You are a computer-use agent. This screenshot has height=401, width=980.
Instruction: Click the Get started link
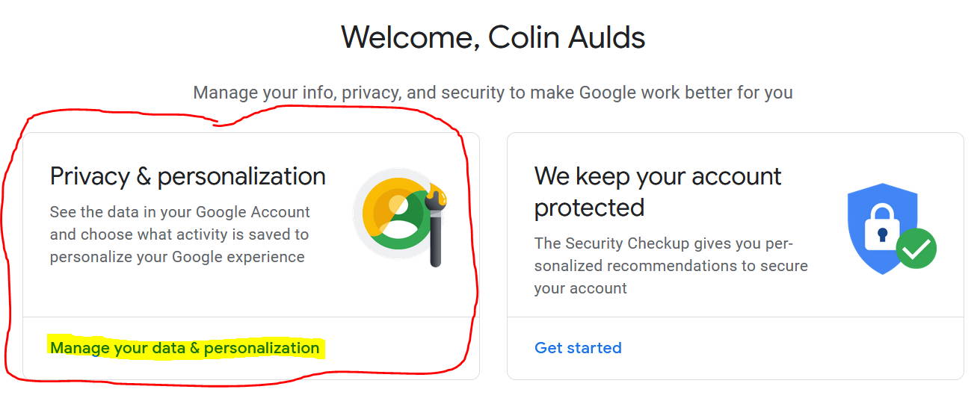tap(578, 348)
